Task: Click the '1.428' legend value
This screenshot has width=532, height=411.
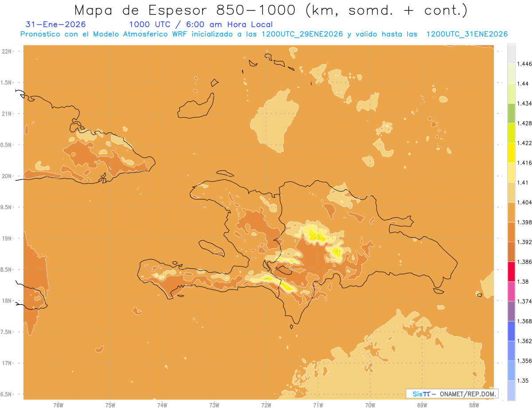Action: [524, 123]
